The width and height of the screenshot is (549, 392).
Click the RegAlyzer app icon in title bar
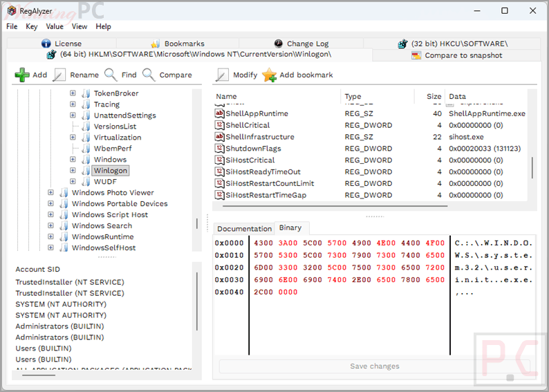point(12,11)
